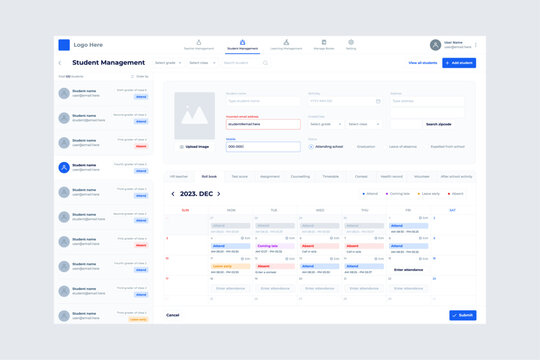Switch to the Counselling tab
The image size is (540, 360).
pyautogui.click(x=300, y=176)
